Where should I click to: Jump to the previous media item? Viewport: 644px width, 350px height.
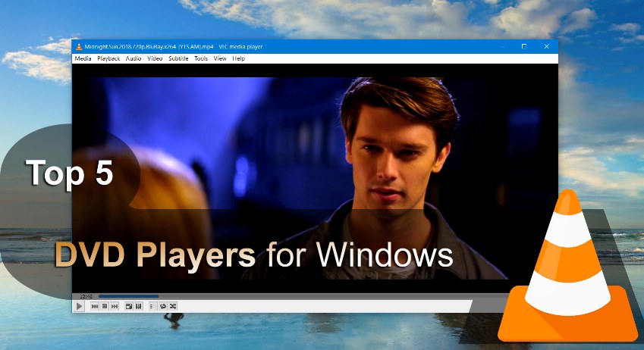[x=95, y=306]
